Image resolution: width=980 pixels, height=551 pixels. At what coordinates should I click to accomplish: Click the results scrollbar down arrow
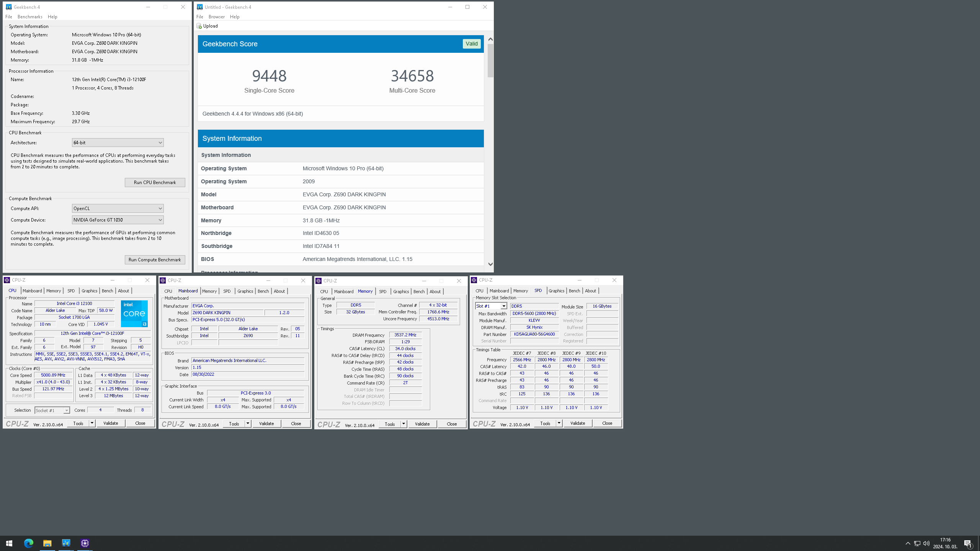pos(490,264)
